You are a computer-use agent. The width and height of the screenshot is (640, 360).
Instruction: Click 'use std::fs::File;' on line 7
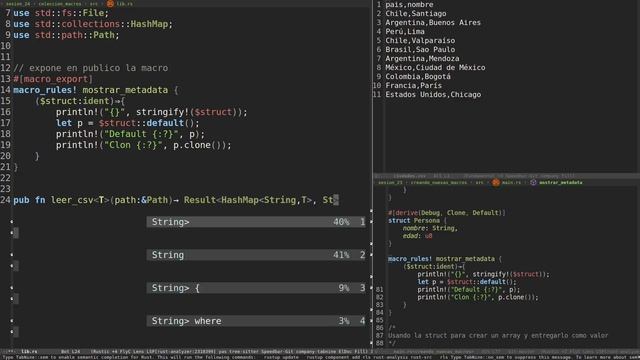point(61,13)
